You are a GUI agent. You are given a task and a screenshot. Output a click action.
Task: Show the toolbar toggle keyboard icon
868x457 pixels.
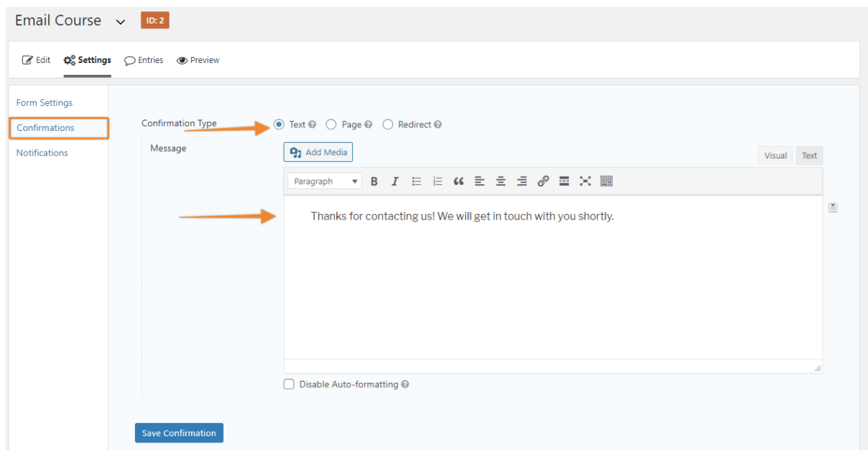click(x=606, y=181)
